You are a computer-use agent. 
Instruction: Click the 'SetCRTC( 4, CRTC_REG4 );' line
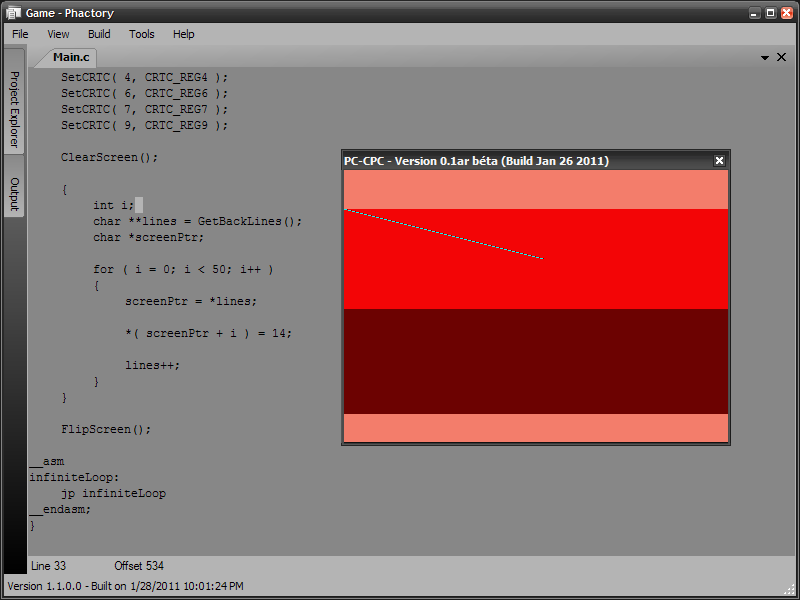point(144,78)
